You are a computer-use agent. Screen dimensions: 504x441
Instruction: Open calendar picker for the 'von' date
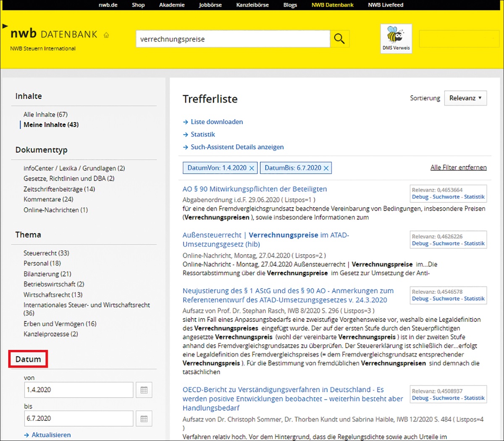[144, 390]
